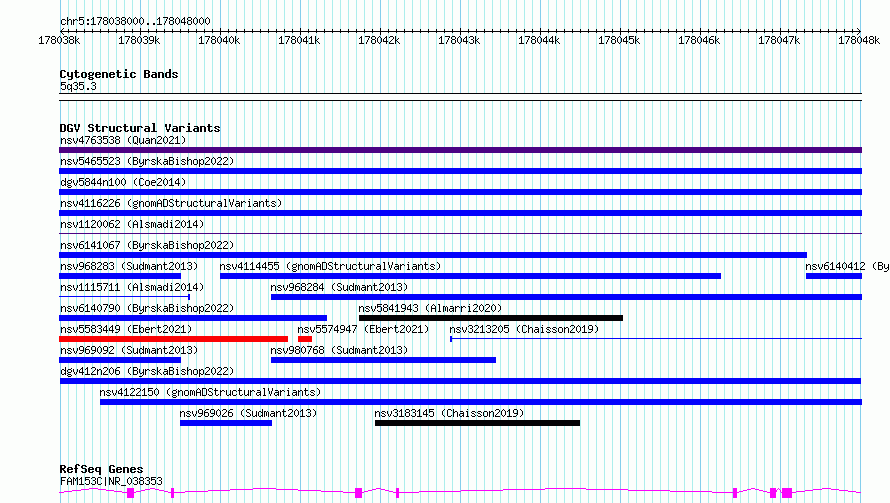Click nsv969026 (Sudmant2013) label
This screenshot has width=890, height=503.
[248, 413]
